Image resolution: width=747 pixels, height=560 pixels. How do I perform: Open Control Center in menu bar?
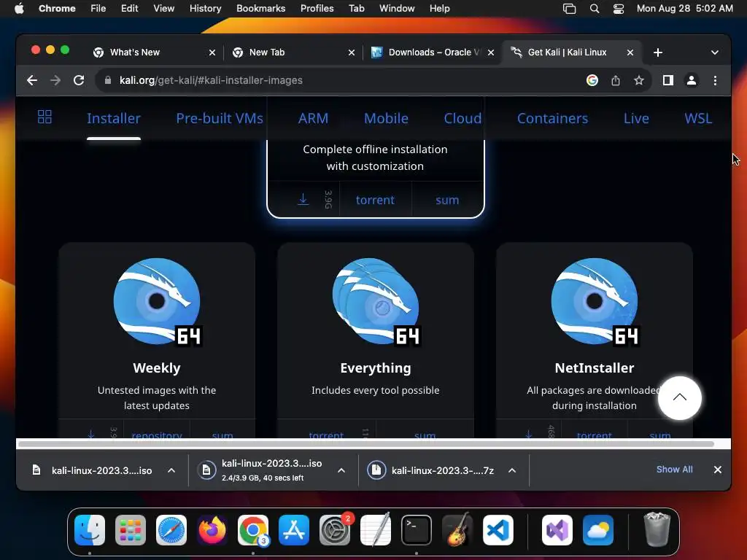(x=619, y=9)
